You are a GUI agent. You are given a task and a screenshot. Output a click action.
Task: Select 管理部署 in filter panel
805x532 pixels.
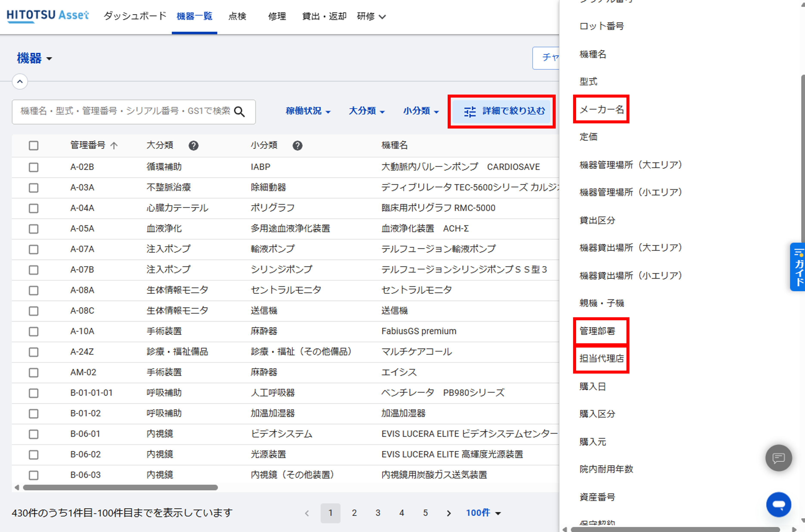point(597,331)
